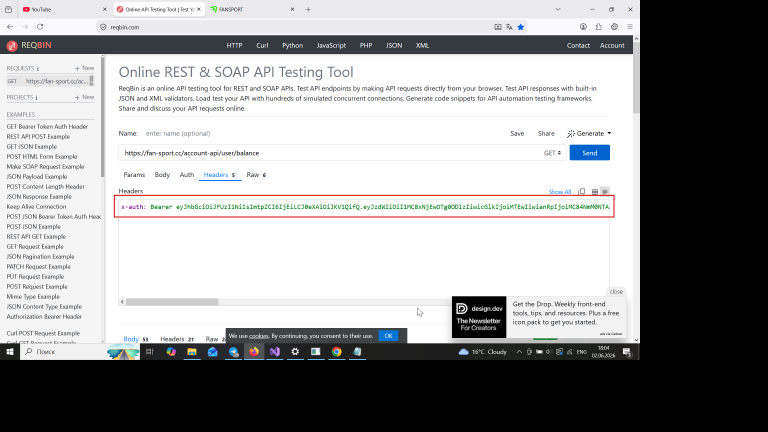This screenshot has width=768, height=432.
Task: Click the headers editor horizontal scrollbar thumb
Action: pos(172,302)
